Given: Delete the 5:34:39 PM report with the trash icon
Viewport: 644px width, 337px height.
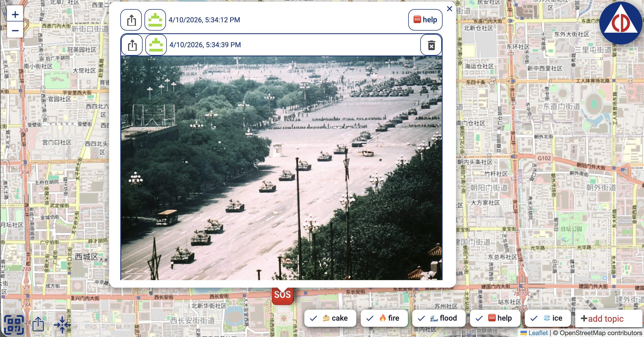Looking at the screenshot, I should click(x=431, y=46).
